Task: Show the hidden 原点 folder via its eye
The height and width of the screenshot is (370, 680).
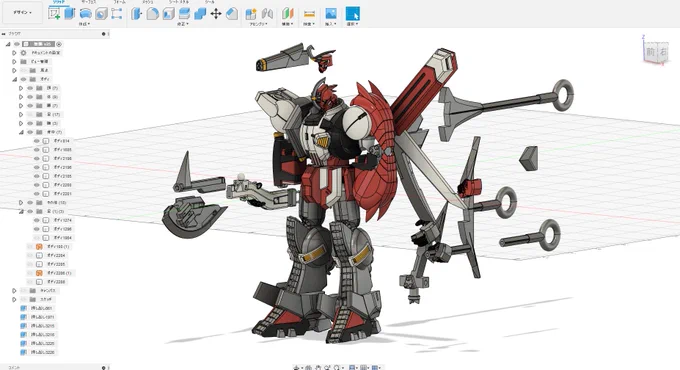Action: (23, 70)
